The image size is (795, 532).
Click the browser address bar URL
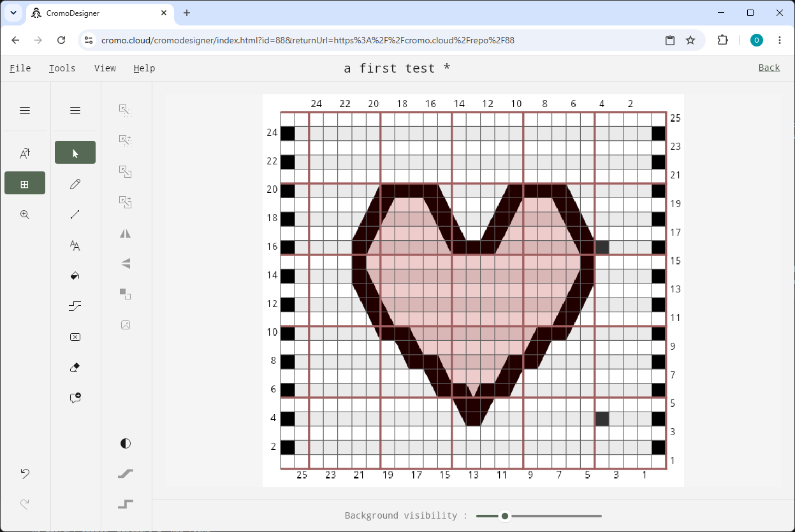click(x=308, y=40)
